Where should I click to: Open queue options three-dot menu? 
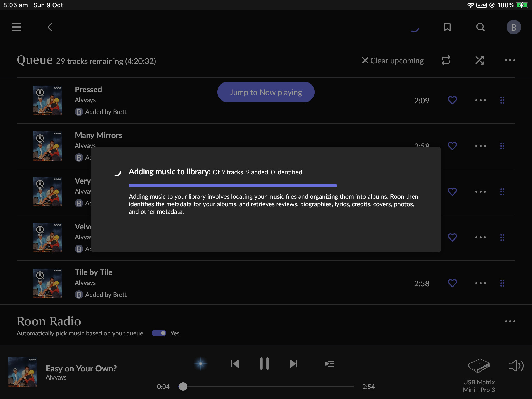click(510, 61)
